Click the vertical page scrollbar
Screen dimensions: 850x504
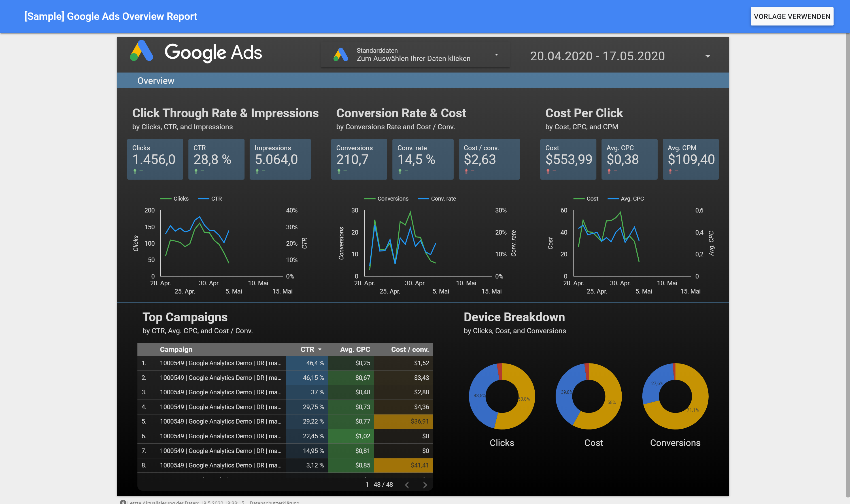pyautogui.click(x=848, y=265)
